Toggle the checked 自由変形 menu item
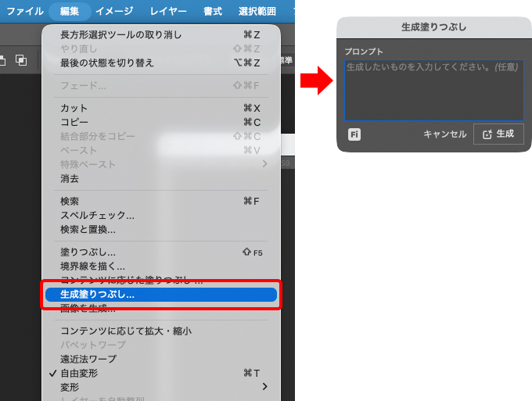The width and height of the screenshot is (532, 401). 79,373
